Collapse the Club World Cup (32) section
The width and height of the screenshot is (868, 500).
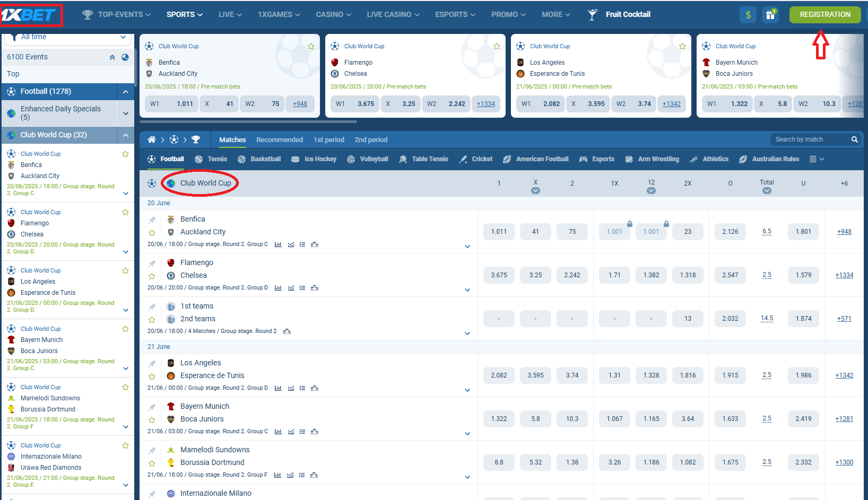tap(126, 135)
